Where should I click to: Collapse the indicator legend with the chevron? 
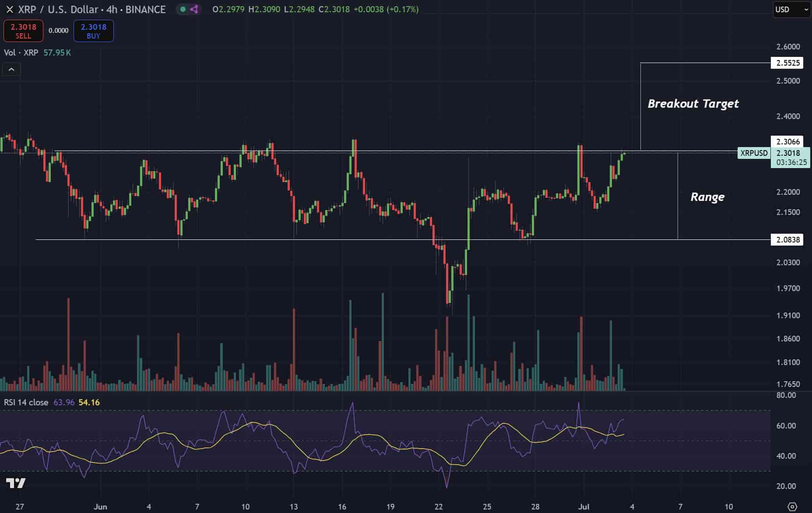[x=11, y=69]
